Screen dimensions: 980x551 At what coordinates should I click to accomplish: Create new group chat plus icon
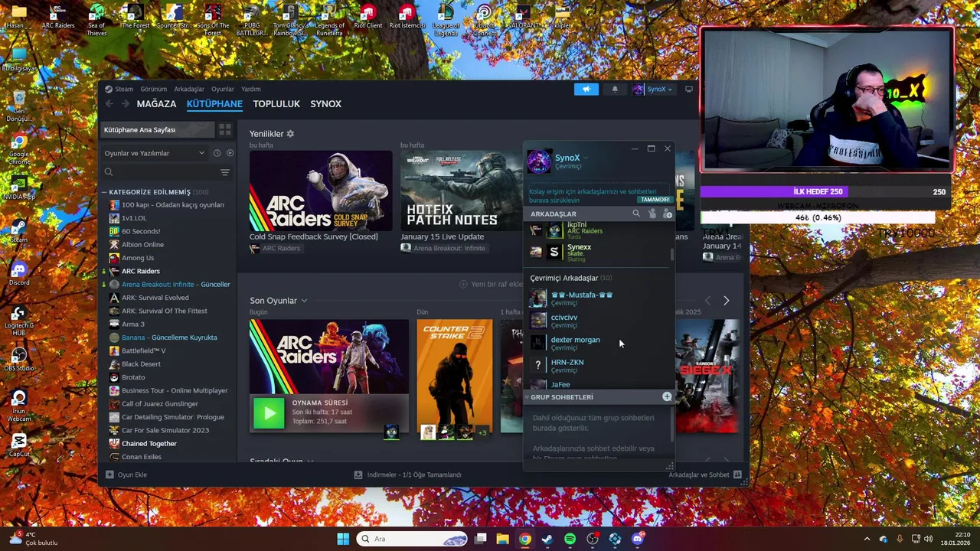coord(667,397)
